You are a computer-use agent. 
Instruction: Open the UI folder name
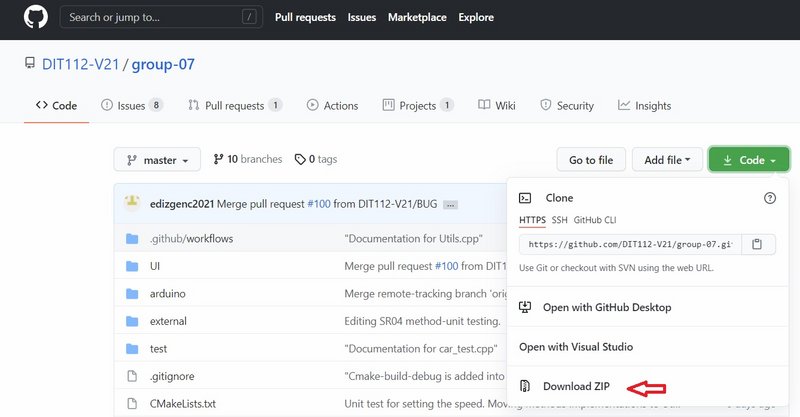(155, 266)
